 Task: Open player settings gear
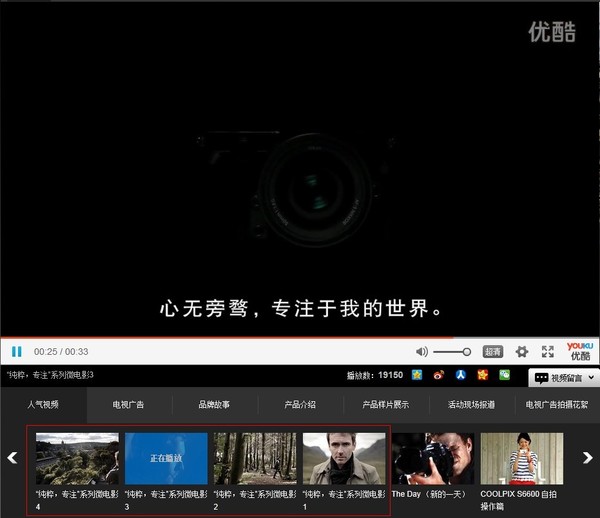(521, 352)
